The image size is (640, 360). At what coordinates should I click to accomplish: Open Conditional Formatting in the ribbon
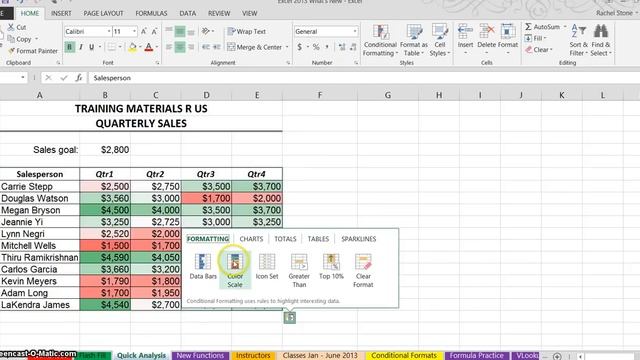point(380,40)
